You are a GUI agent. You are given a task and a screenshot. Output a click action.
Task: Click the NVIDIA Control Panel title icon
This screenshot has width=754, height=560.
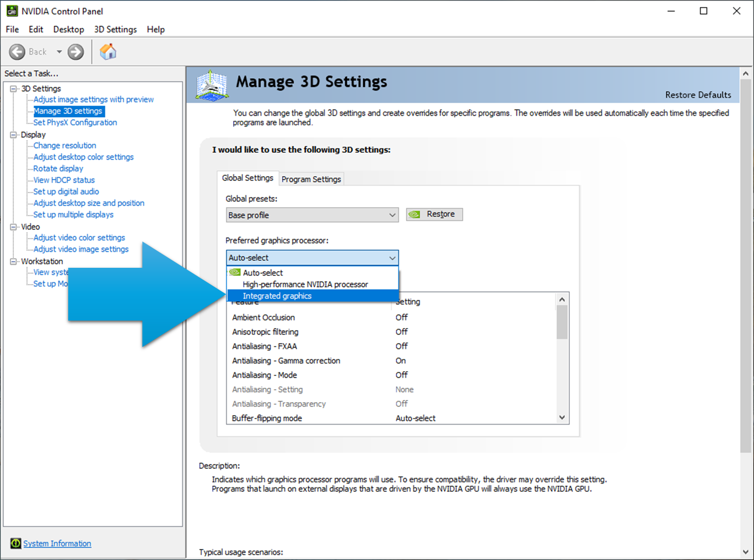[12, 11]
